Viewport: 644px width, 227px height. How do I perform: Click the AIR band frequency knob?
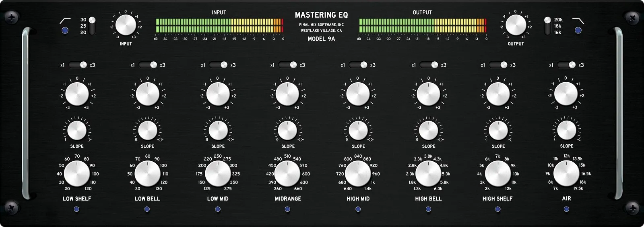[x=566, y=174]
